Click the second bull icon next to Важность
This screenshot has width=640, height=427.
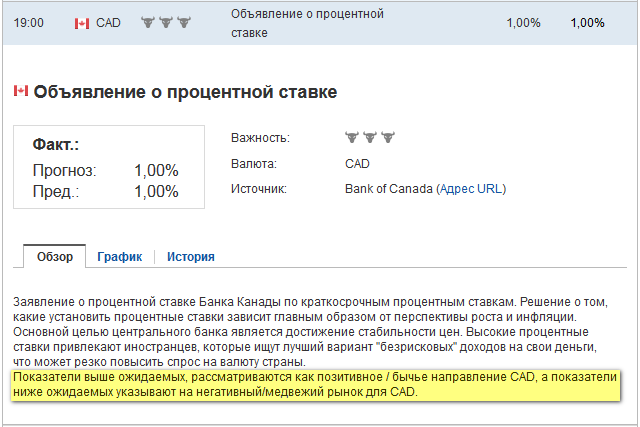click(x=368, y=137)
